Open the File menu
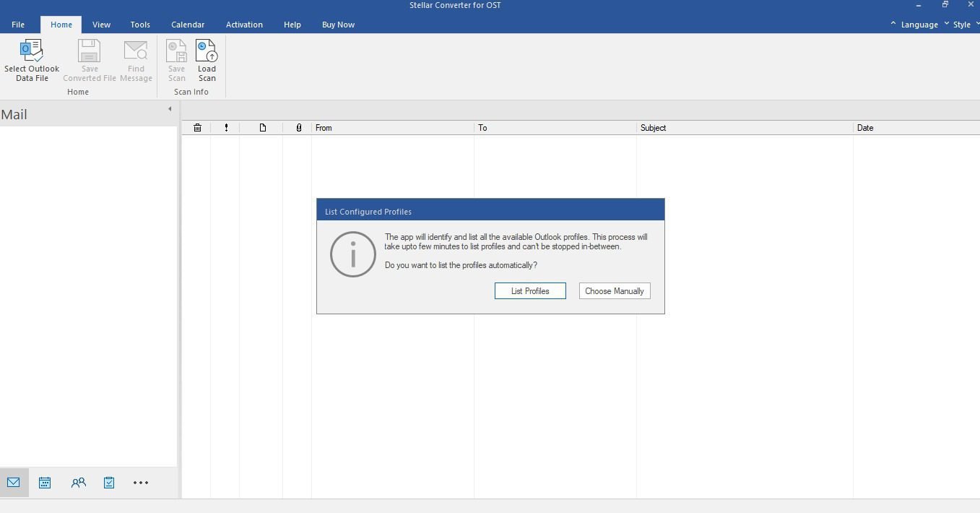This screenshot has height=513, width=980. [18, 25]
